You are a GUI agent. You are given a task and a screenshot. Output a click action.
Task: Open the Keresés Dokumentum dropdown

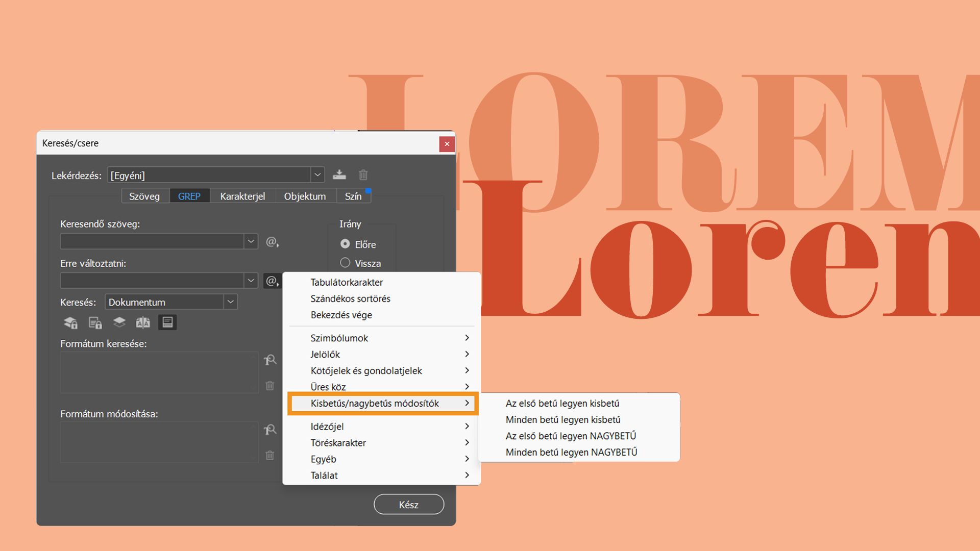click(x=230, y=302)
